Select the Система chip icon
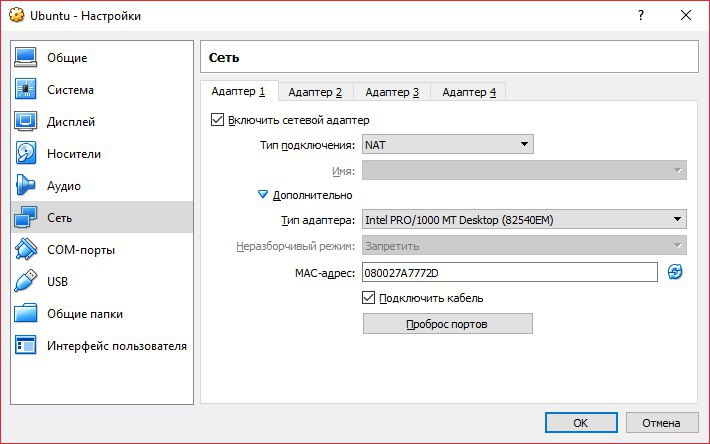 25,89
